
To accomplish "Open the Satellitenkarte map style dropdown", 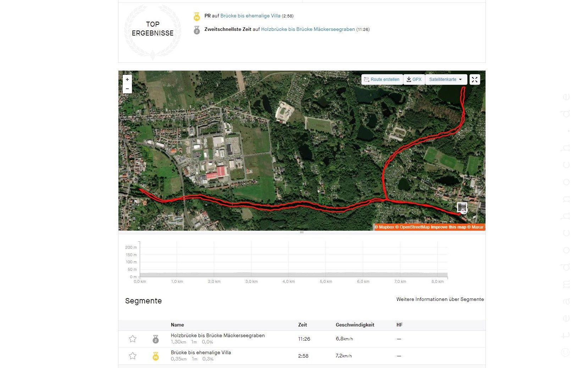I will click(x=446, y=79).
